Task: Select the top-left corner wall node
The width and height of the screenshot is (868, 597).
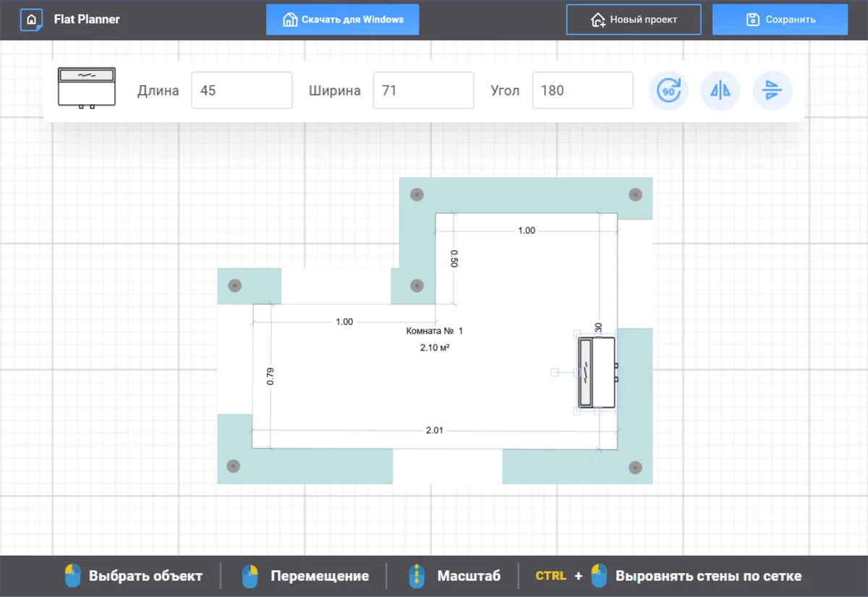Action: click(x=416, y=194)
